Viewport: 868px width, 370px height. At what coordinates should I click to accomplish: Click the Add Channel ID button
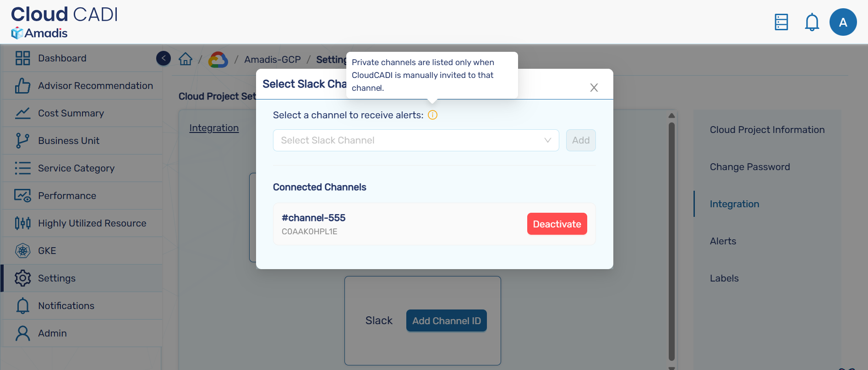coord(446,320)
